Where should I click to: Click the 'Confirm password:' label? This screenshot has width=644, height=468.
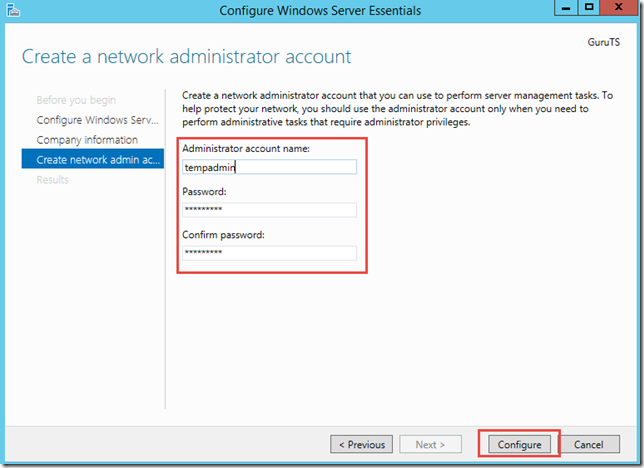(223, 235)
